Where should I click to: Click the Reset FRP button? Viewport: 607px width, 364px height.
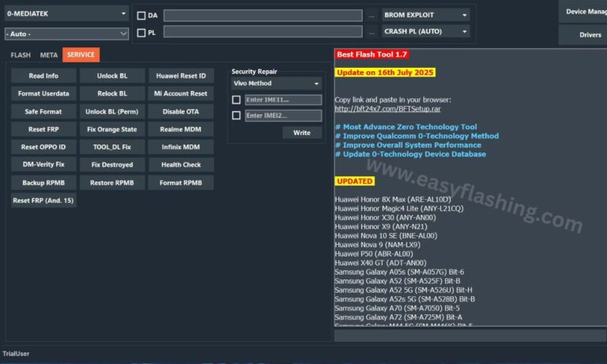tap(43, 129)
